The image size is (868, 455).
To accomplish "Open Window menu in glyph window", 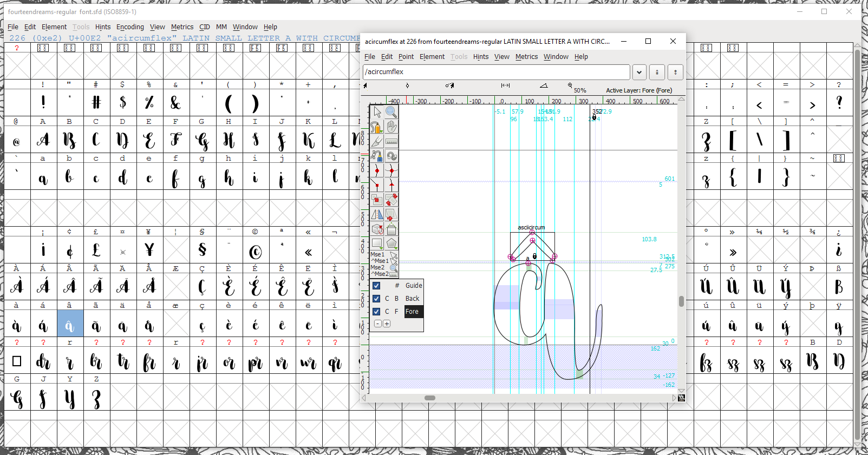I will (556, 57).
